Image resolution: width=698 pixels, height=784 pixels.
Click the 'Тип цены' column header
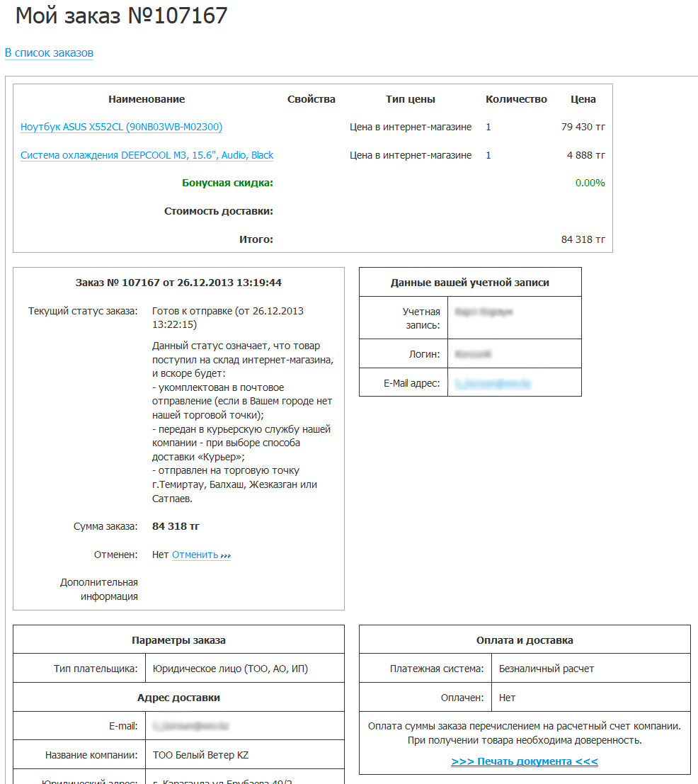point(410,99)
